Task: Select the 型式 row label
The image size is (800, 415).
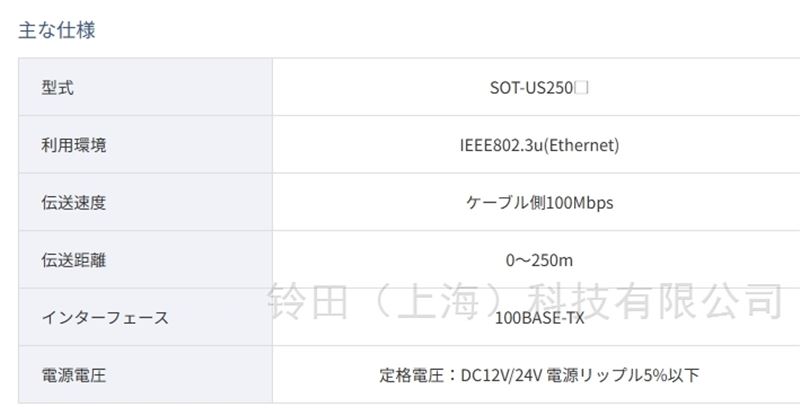Action: [x=58, y=88]
